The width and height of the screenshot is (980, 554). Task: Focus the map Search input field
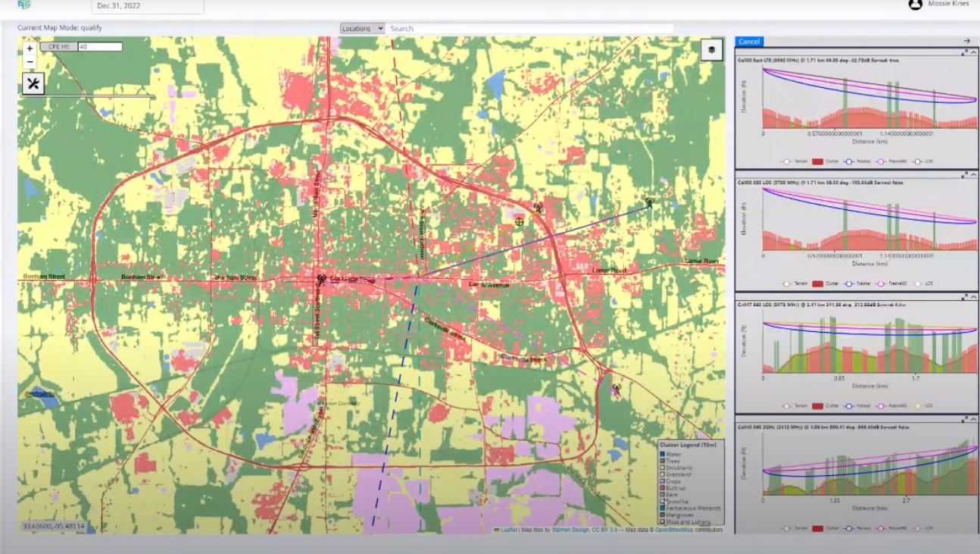point(529,29)
